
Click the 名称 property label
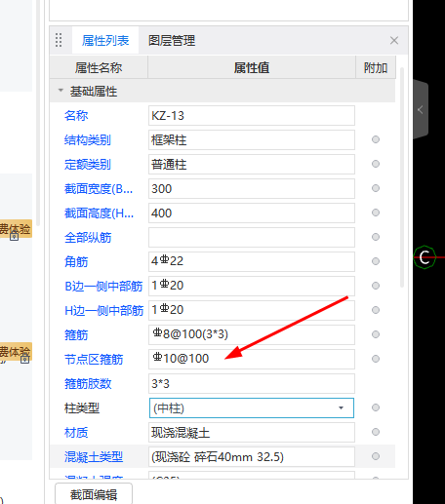coord(76,116)
